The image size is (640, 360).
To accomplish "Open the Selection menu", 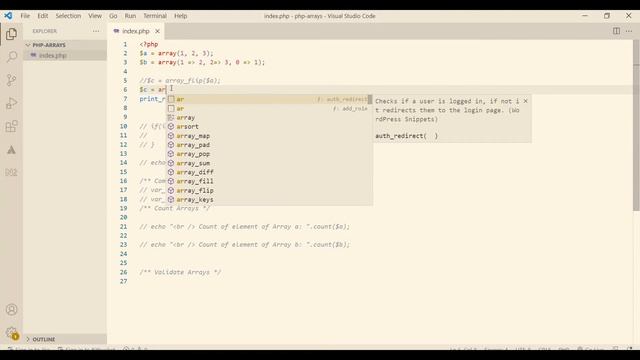I will (x=68, y=16).
